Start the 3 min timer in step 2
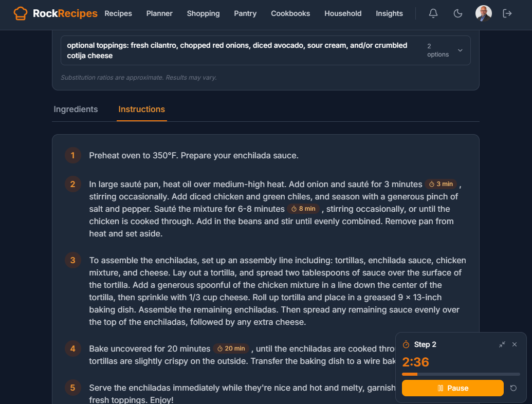The image size is (532, 404). pos(441,183)
